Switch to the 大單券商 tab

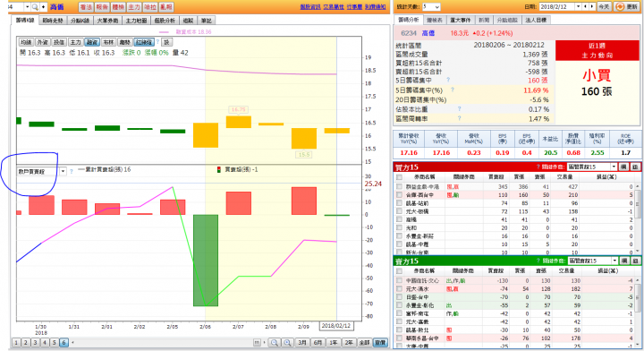(x=107, y=20)
